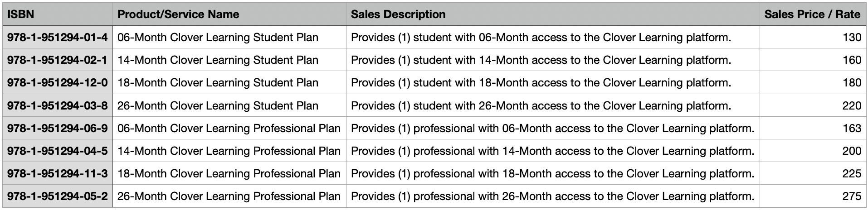Image resolution: width=868 pixels, height=210 pixels.
Task: Select the Sales Description header cell
Action: (x=553, y=14)
